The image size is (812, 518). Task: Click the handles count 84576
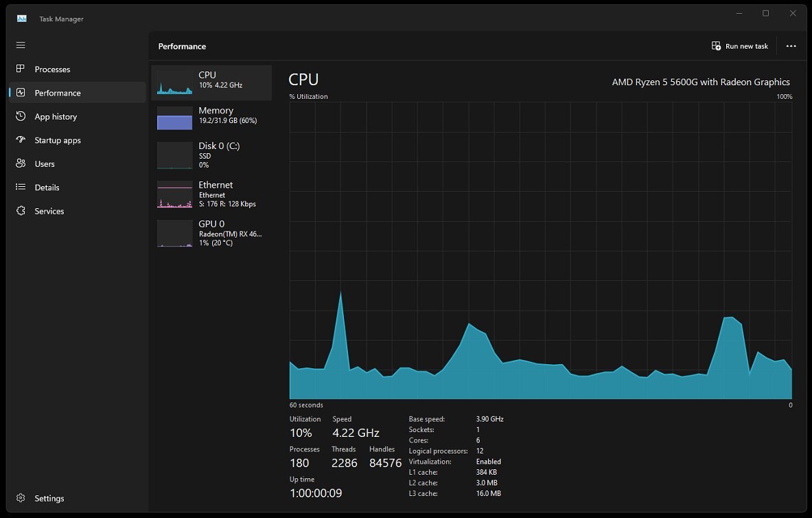(385, 463)
